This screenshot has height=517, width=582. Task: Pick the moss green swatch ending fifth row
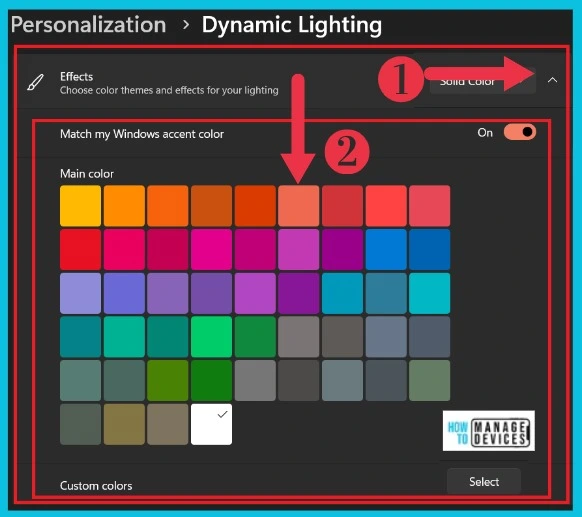(x=429, y=380)
